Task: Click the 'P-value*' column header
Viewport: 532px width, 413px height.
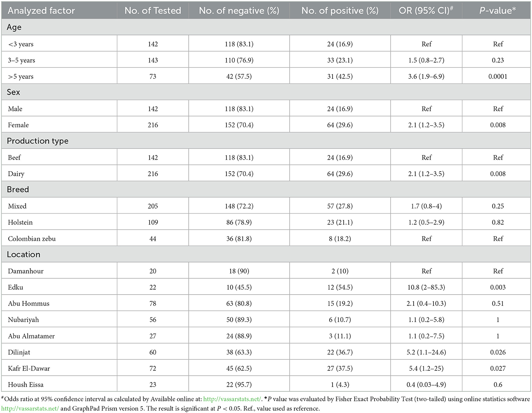Action: 498,11
